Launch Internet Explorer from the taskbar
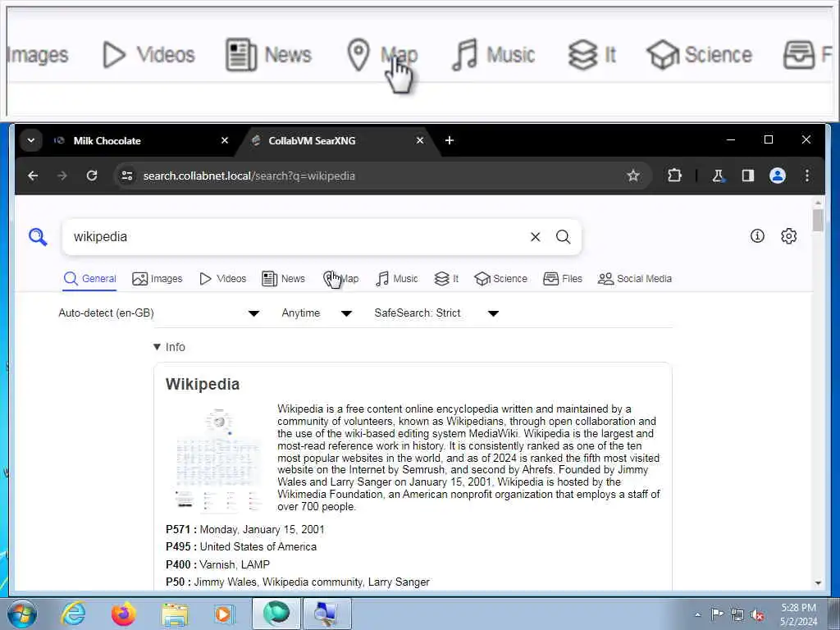Screen dimensions: 840x630 pos(73,614)
